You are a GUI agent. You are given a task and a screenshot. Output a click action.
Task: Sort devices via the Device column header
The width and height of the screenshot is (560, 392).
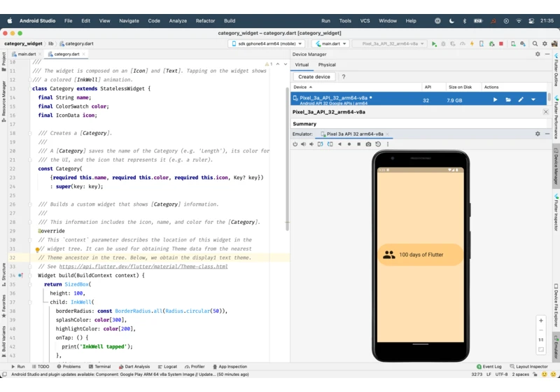303,87
